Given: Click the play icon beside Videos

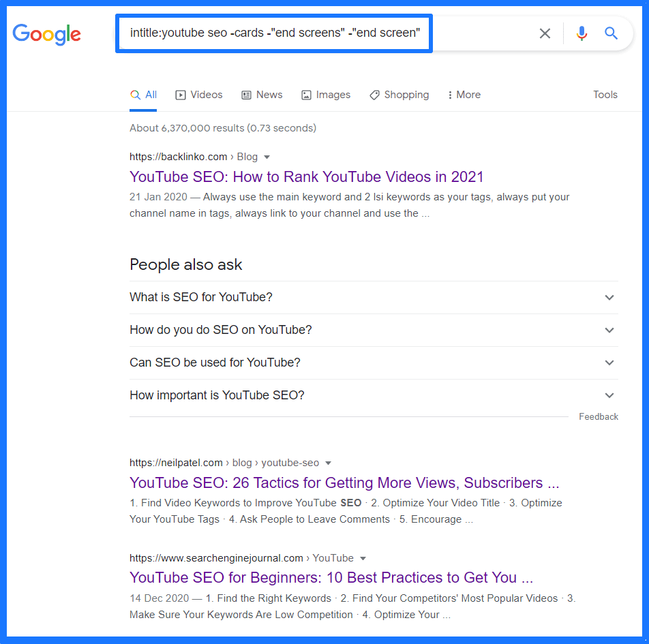Looking at the screenshot, I should coord(181,95).
